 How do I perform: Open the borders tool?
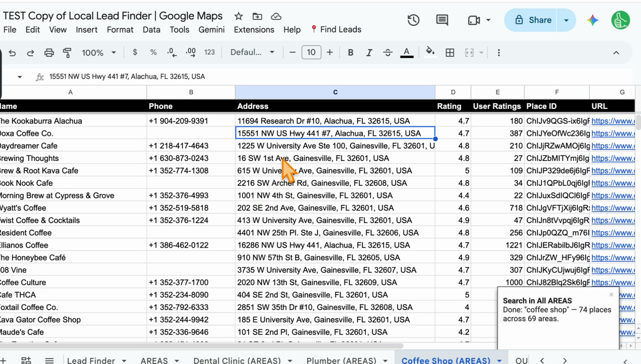coord(450,53)
